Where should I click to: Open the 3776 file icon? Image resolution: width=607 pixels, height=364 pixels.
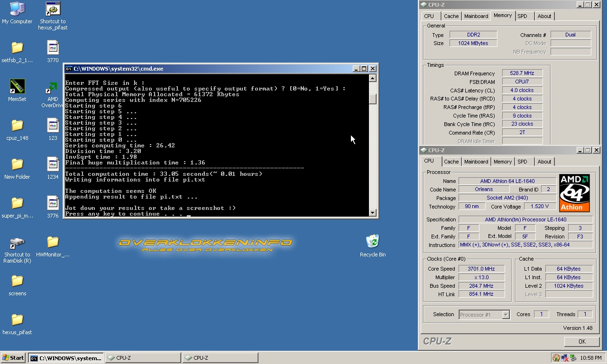pyautogui.click(x=53, y=203)
